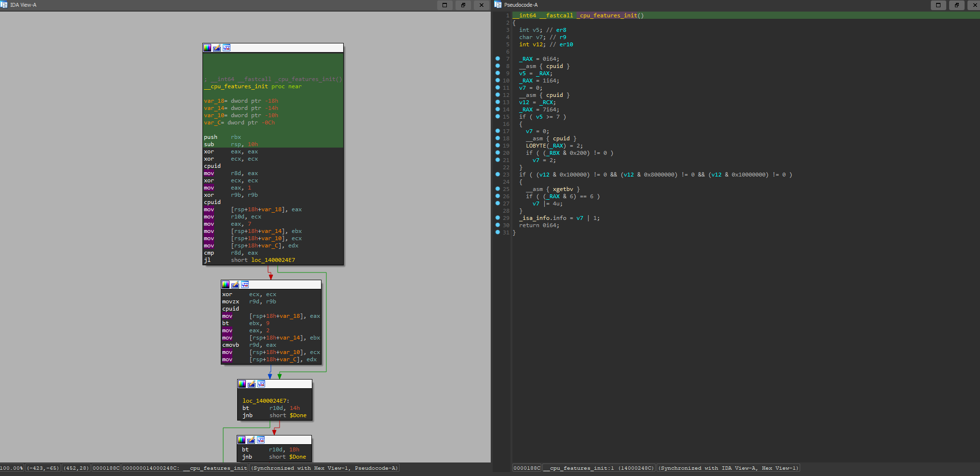980x476 pixels.
Task: Click the loc_1400024E7: label in the graph
Action: point(266,401)
